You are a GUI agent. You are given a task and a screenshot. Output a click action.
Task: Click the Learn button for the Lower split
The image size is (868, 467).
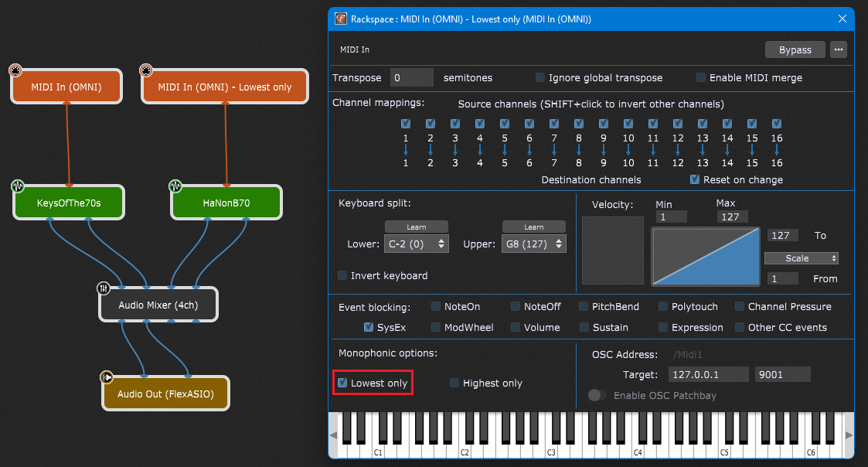coord(416,227)
